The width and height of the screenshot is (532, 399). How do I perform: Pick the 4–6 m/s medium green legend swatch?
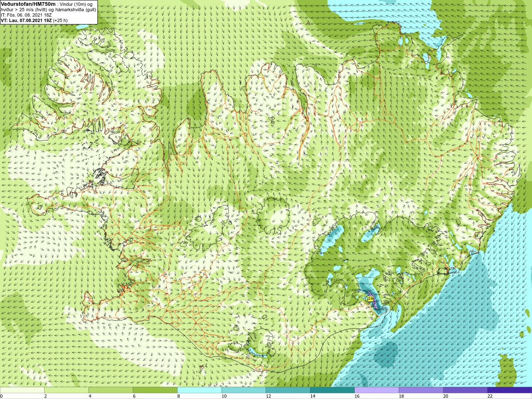(x=111, y=390)
